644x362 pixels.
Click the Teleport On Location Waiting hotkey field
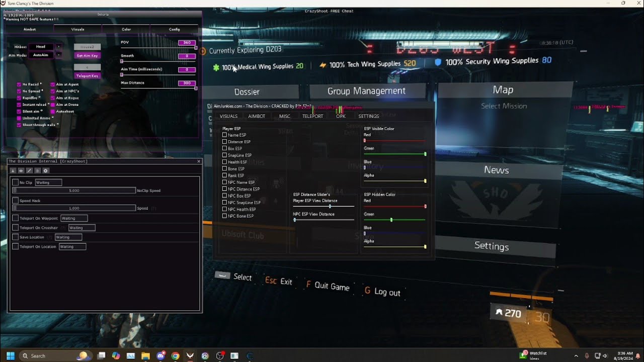click(x=72, y=246)
